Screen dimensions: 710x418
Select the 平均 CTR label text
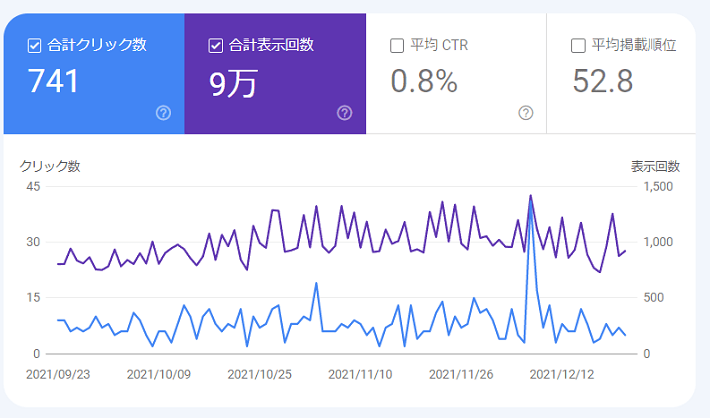(439, 45)
